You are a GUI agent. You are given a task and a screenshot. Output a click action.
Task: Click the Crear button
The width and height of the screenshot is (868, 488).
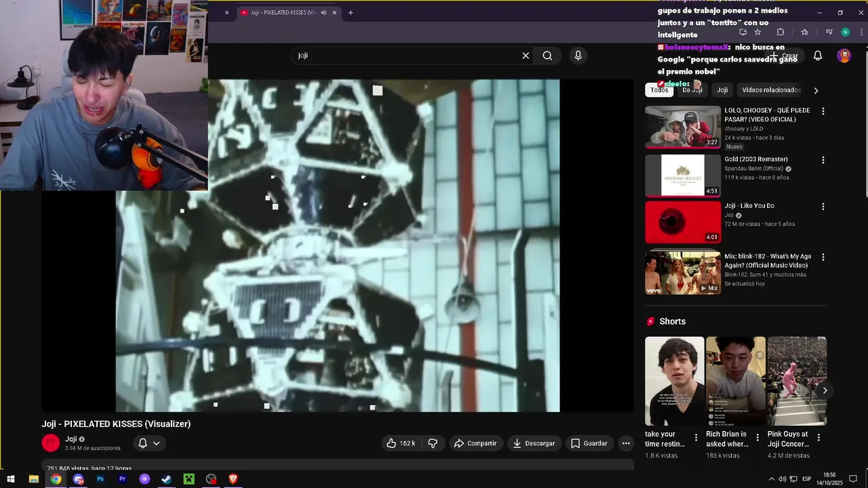[784, 56]
